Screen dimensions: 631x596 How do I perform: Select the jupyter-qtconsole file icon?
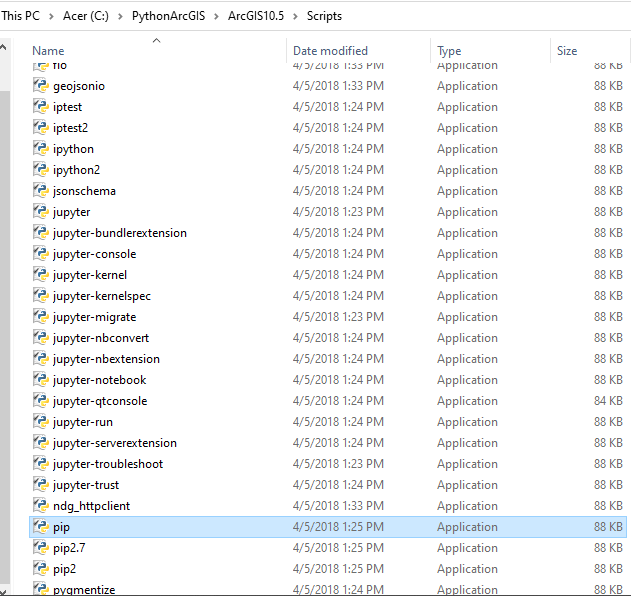coord(41,401)
